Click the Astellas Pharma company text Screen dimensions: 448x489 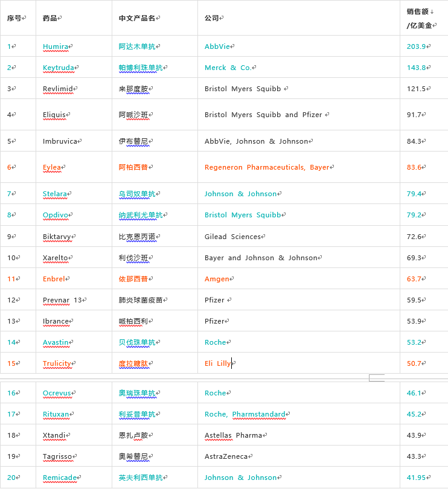click(233, 435)
